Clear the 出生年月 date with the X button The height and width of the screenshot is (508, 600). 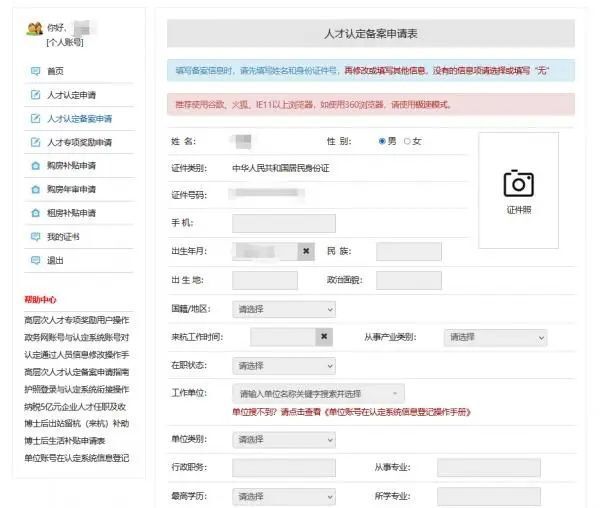pyautogui.click(x=306, y=251)
